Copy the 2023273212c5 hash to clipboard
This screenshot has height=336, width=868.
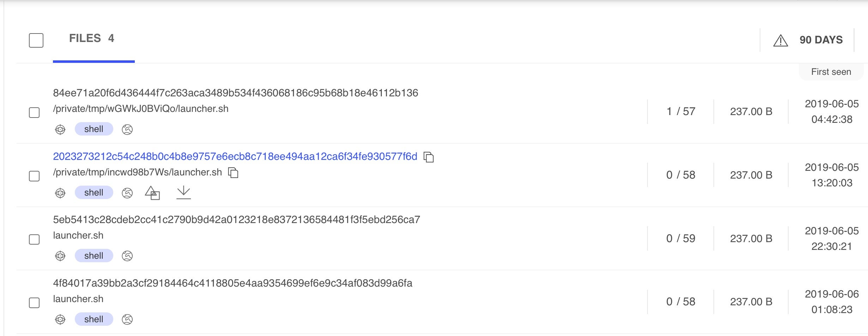[429, 157]
